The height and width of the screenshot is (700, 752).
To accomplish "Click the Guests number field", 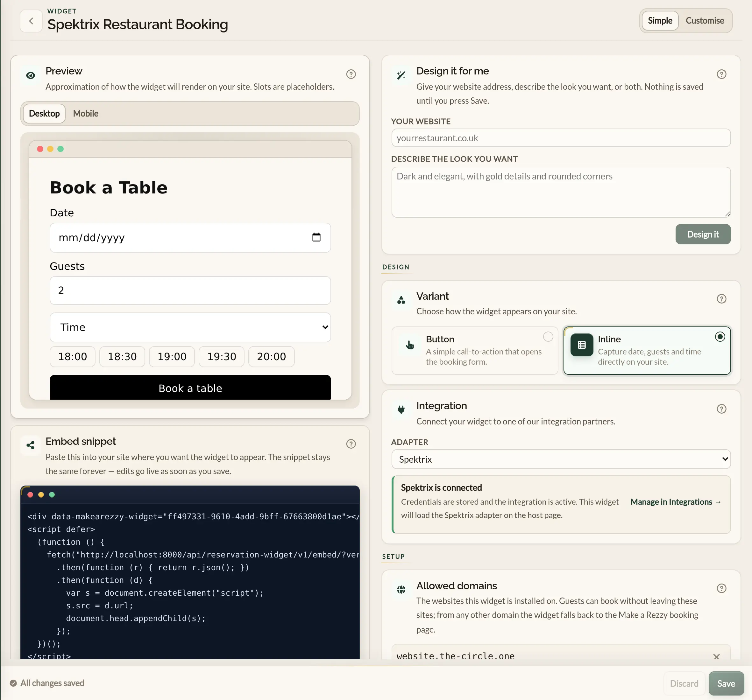I will coord(190,290).
